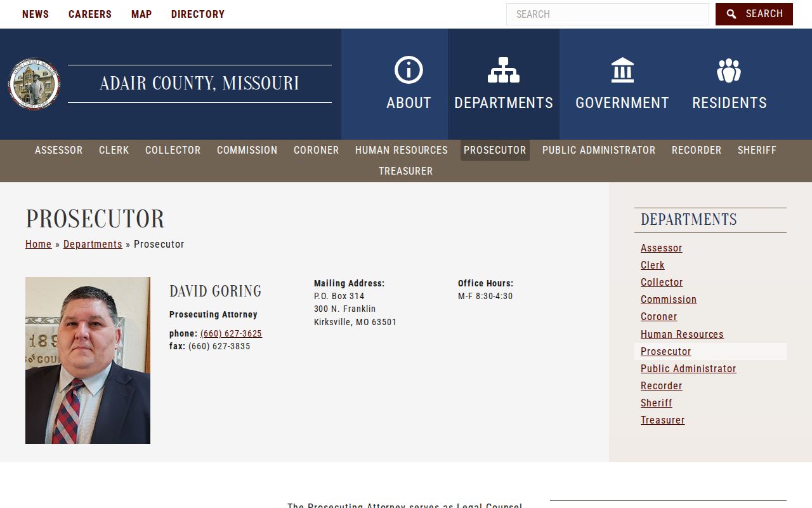This screenshot has height=508, width=812.
Task: Open the Directory page
Action: click(x=198, y=14)
